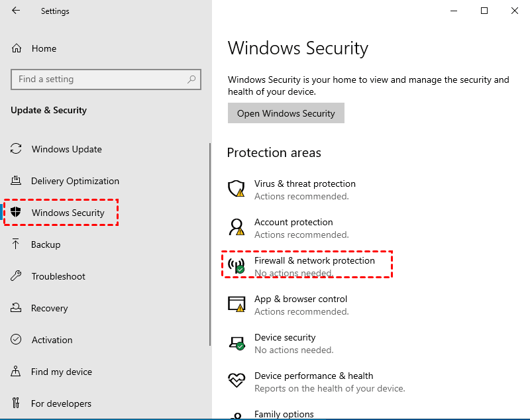Open the Activation settings
The image size is (530, 420).
coord(52,340)
